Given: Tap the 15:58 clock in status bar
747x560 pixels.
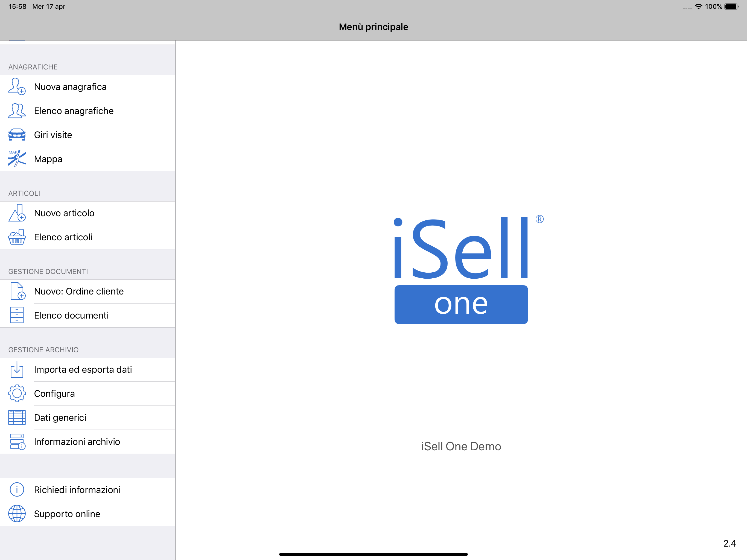Looking at the screenshot, I should click(17, 6).
